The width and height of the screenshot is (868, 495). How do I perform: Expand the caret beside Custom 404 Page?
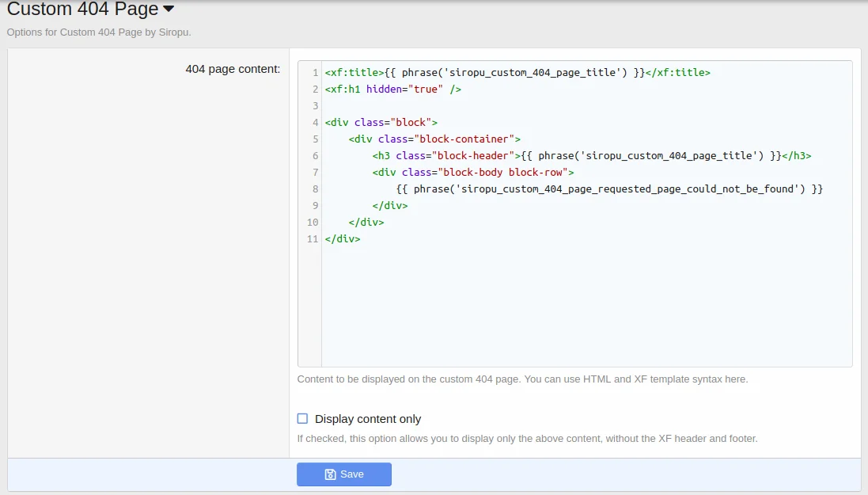pyautogui.click(x=168, y=10)
